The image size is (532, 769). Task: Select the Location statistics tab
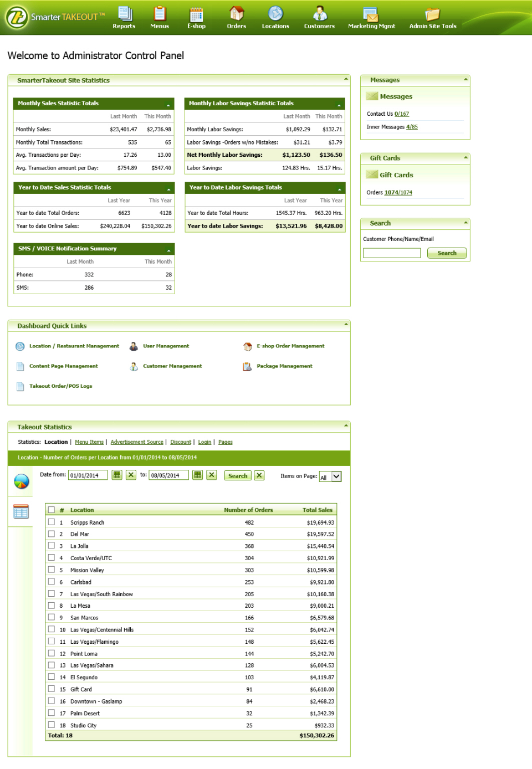pos(56,442)
